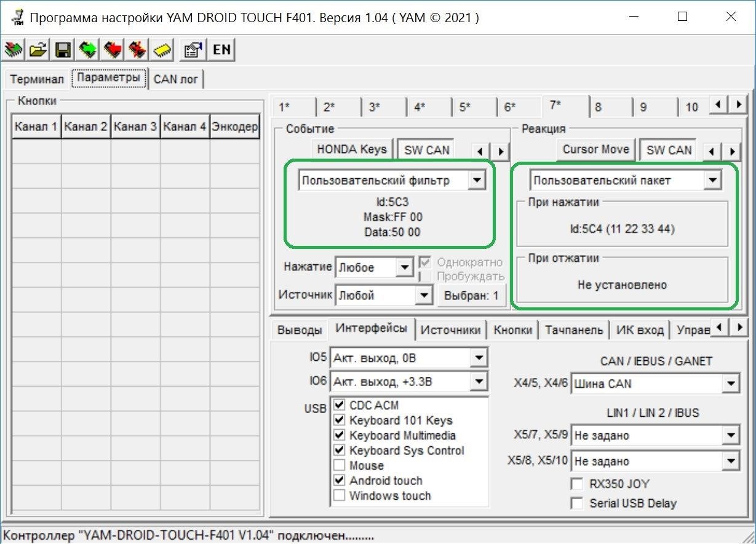Image resolution: width=756 pixels, height=544 pixels.
Task: Select the Параметры tab
Action: click(109, 78)
